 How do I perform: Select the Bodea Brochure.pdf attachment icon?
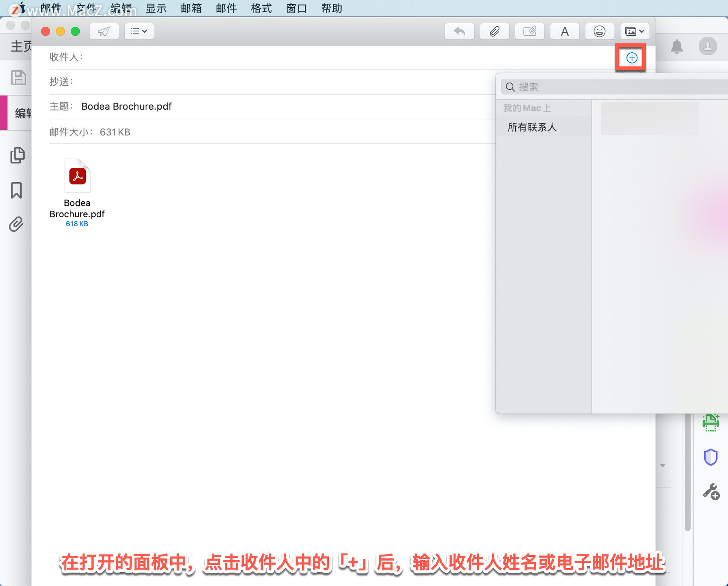(77, 175)
